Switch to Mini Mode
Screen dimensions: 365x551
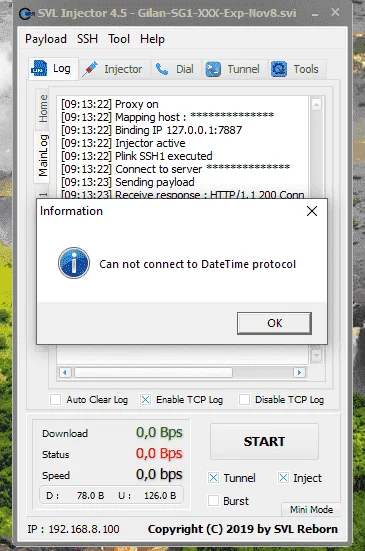pos(311,510)
